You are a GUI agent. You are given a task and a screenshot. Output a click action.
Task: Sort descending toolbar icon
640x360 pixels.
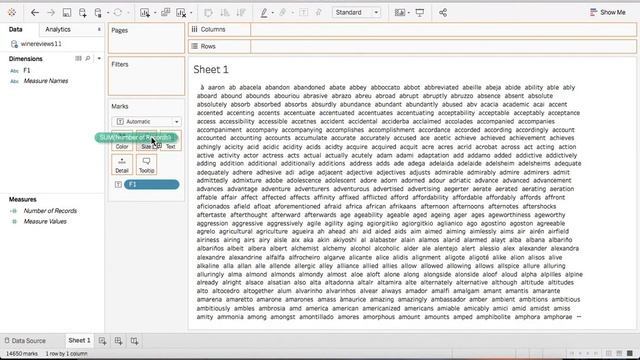pyautogui.click(x=241, y=13)
